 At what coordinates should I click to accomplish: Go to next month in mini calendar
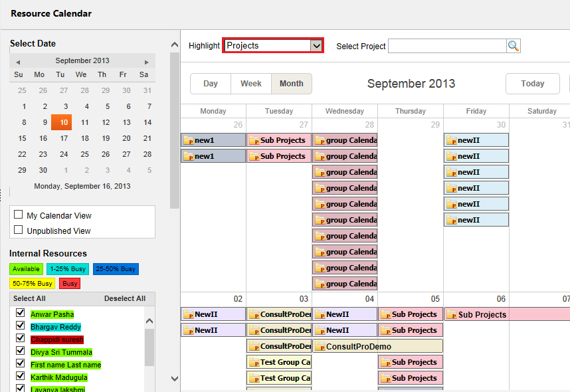coord(147,61)
